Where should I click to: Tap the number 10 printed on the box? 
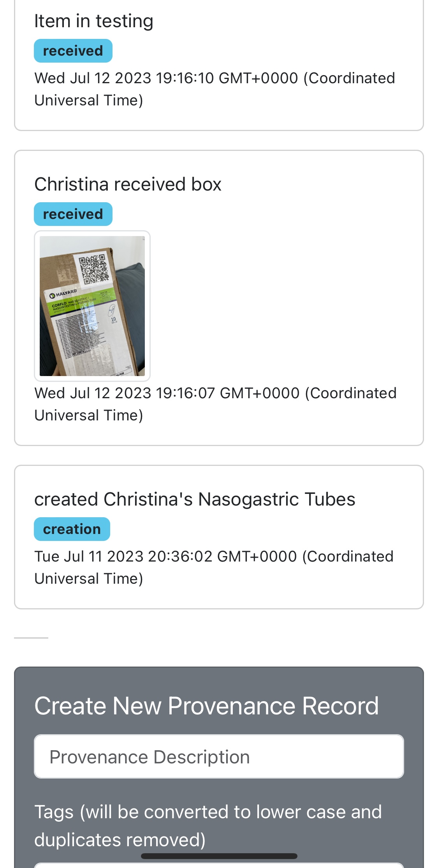click(113, 320)
